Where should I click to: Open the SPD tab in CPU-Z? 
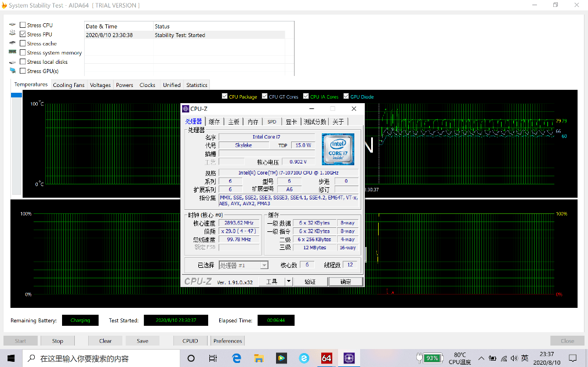point(271,122)
